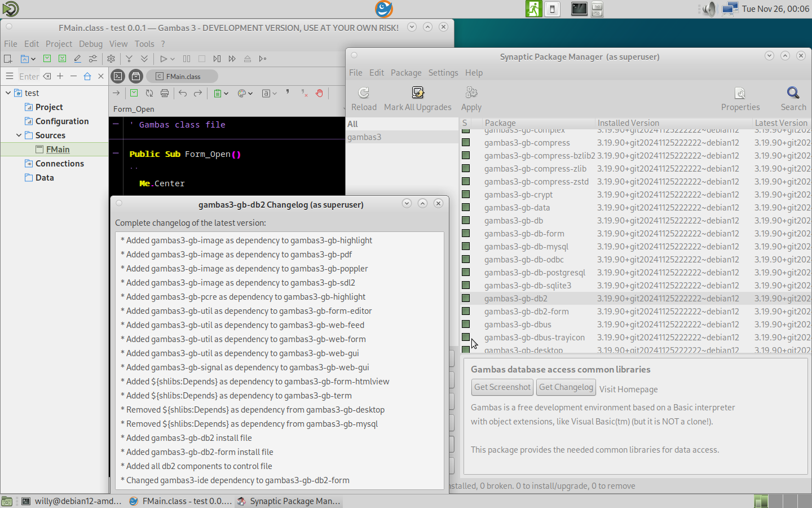Click the Compile all icon
The height and width of the screenshot is (508, 812).
point(144,59)
